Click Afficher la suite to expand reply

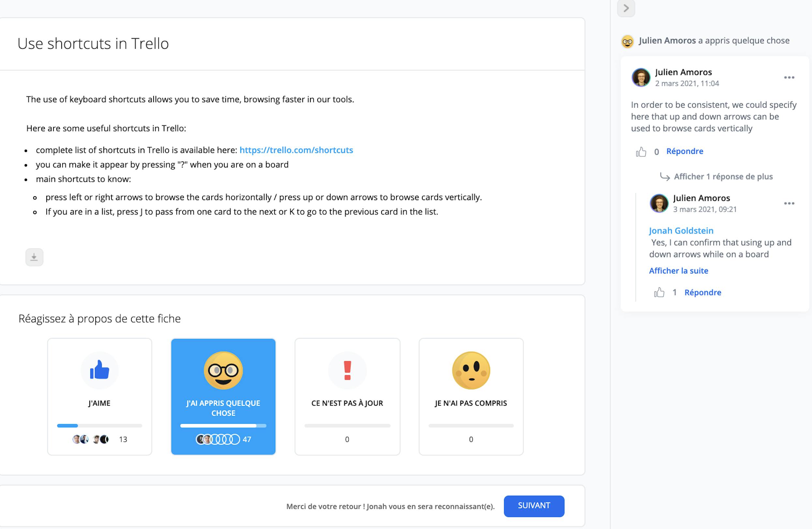[x=679, y=271]
